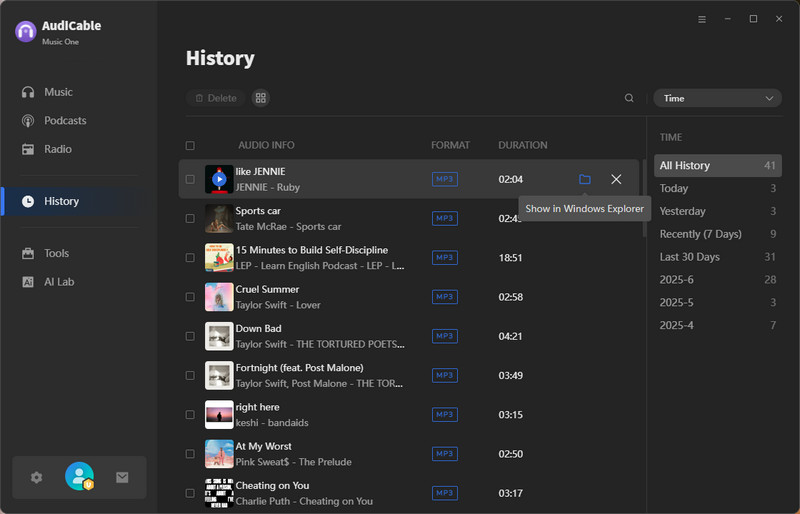
Task: Click the AUDIO INFO column header
Action: [x=266, y=145]
